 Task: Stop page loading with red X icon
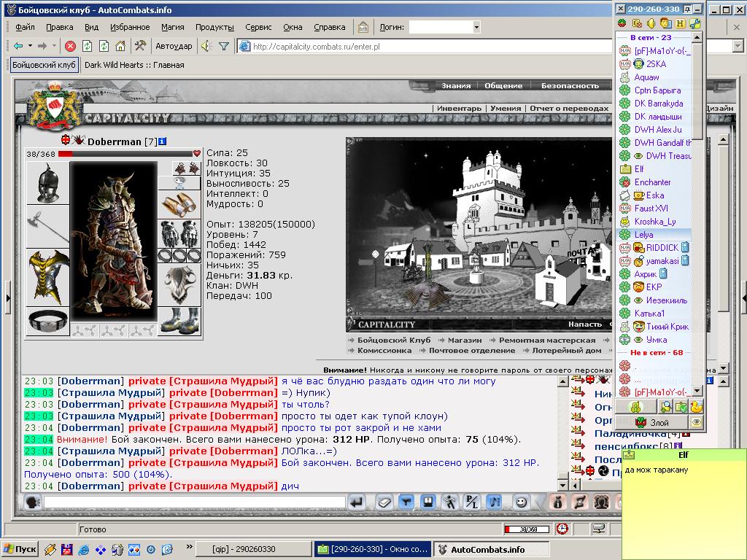70,46
